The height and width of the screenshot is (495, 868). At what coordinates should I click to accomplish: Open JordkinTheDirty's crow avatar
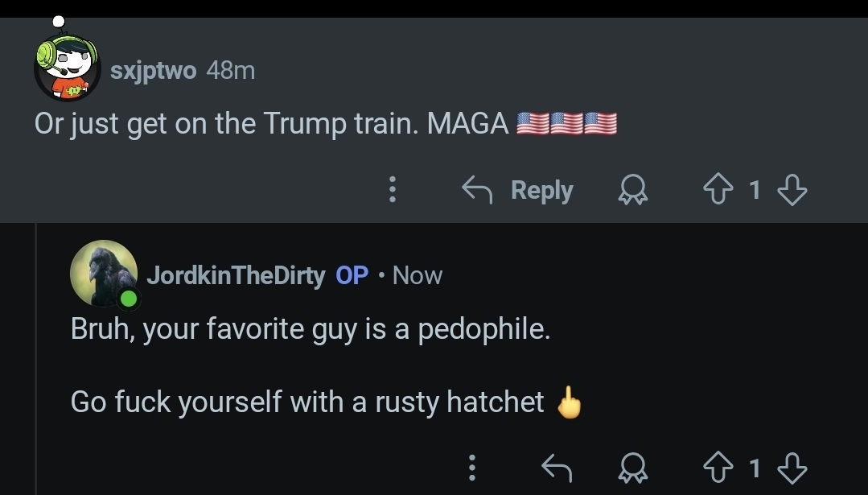103,273
